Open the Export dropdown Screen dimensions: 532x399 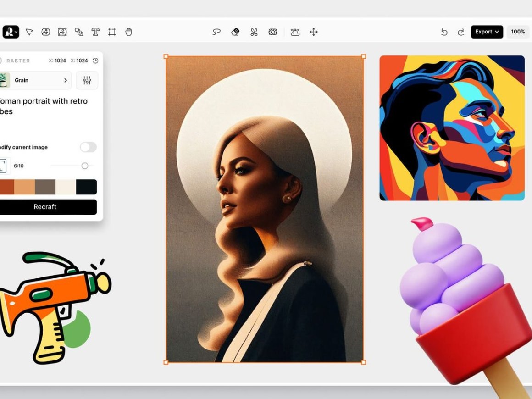(487, 32)
